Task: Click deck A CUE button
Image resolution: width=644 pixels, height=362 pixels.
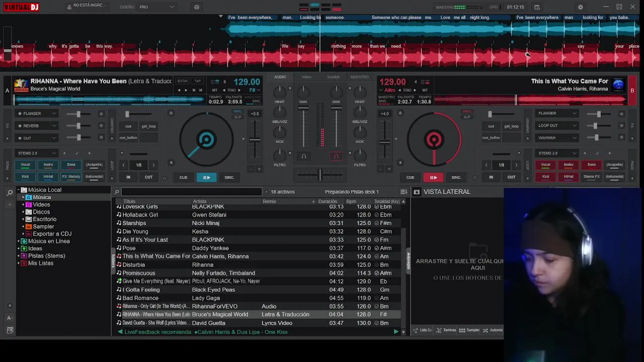Action: click(183, 177)
